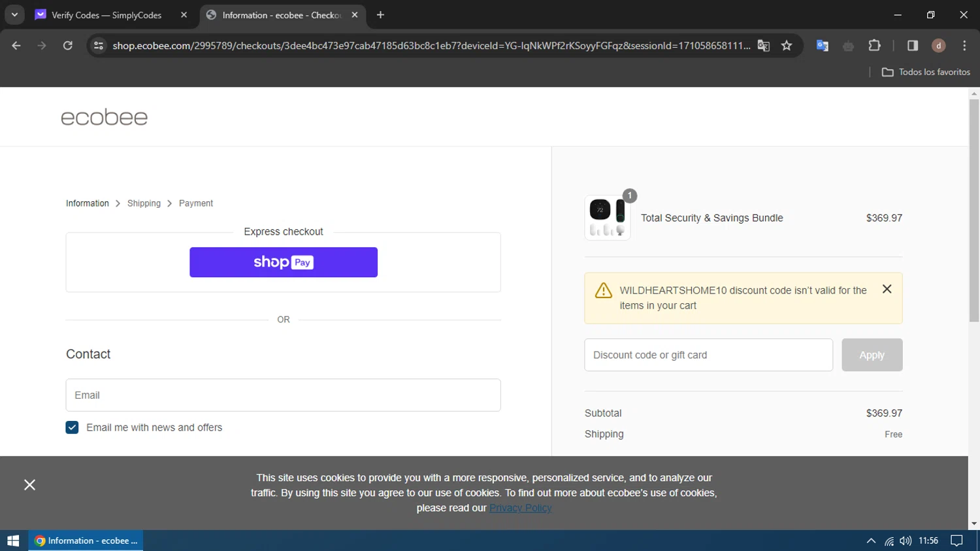Screen dimensions: 980x551
Task: Open the Extensions puzzle piece menu
Action: pyautogui.click(x=874, y=46)
